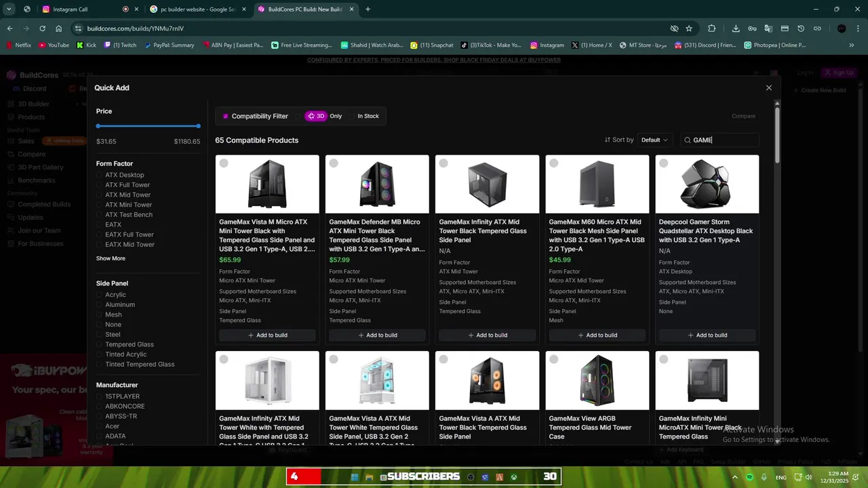Check ATX Desktop form factor
Screen dimensions: 868x488
(100, 175)
